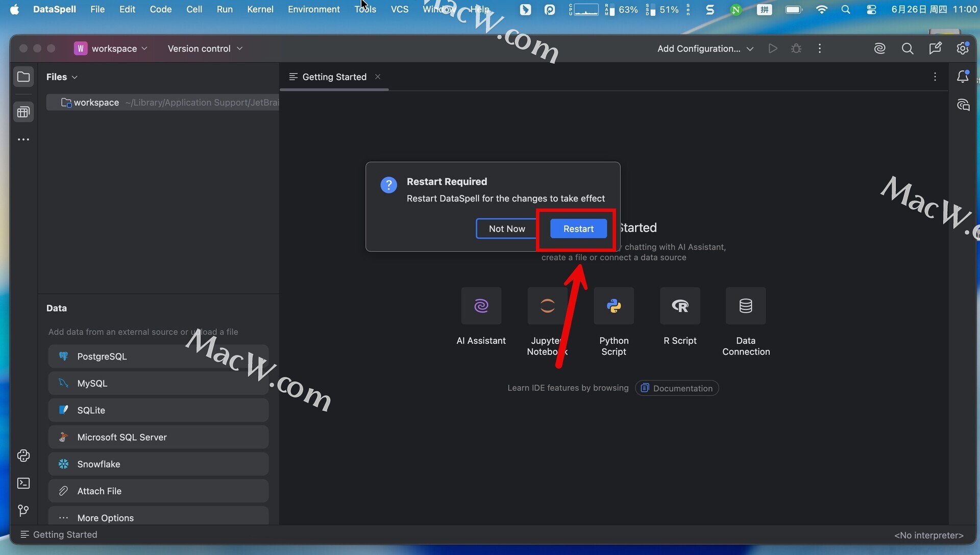Image resolution: width=980 pixels, height=555 pixels.
Task: Open the Kernel menu
Action: (260, 9)
